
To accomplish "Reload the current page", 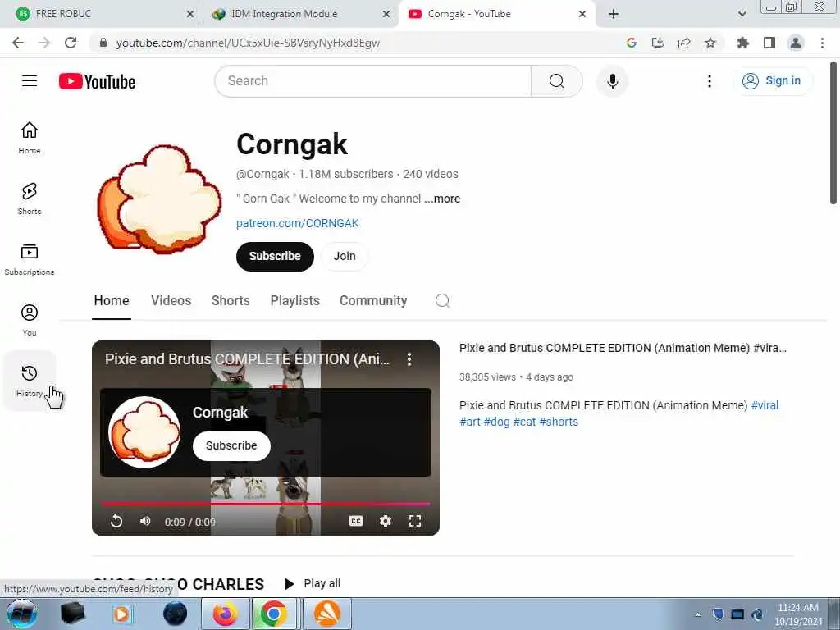I will (71, 43).
